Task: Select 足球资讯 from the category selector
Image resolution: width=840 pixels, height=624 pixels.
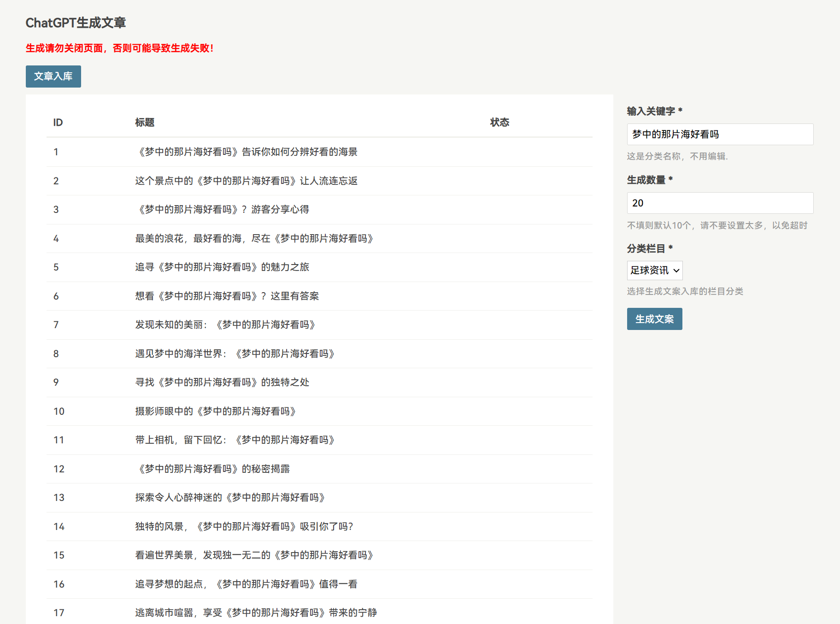Action: pyautogui.click(x=654, y=271)
